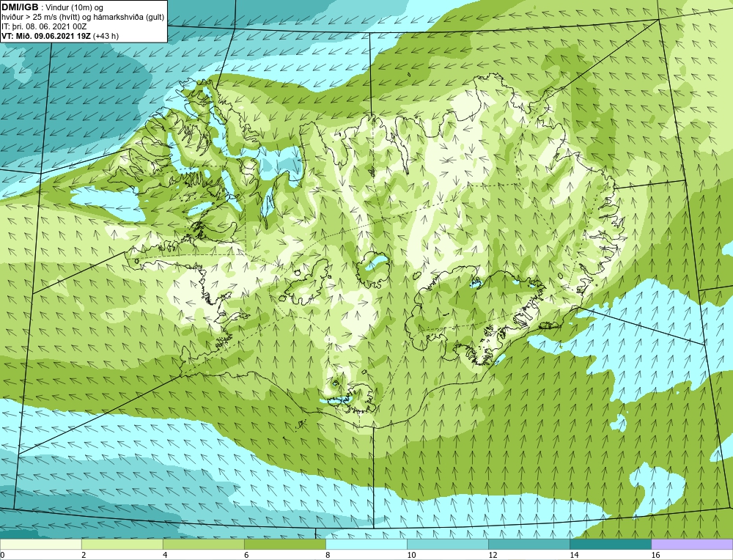The height and width of the screenshot is (560, 733).
Task: Click the 4–6 m/s green legend swatch
Action: (203, 544)
